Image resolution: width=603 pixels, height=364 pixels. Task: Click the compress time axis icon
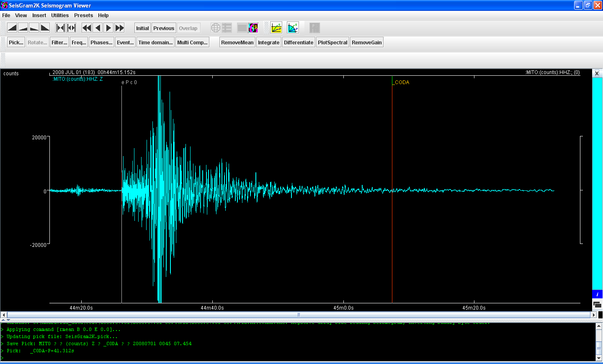pyautogui.click(x=60, y=28)
